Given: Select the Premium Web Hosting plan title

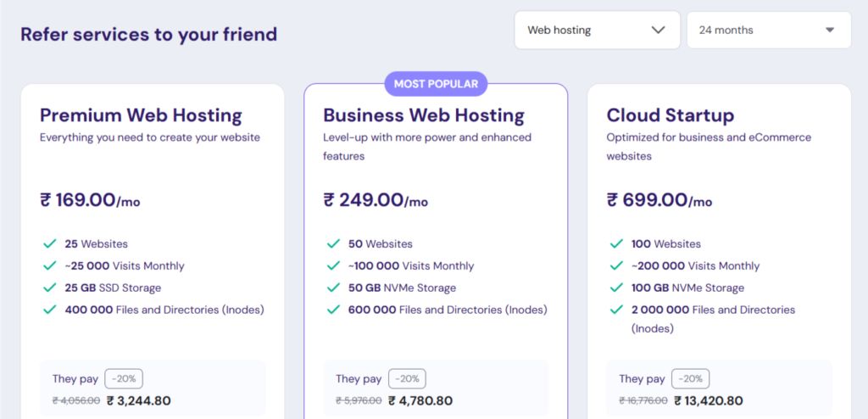Looking at the screenshot, I should click(141, 115).
